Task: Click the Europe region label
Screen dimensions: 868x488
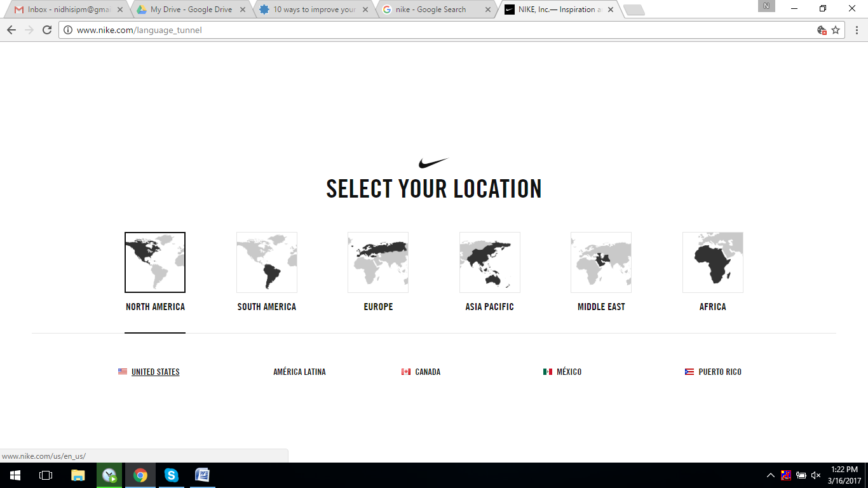Action: tap(378, 307)
